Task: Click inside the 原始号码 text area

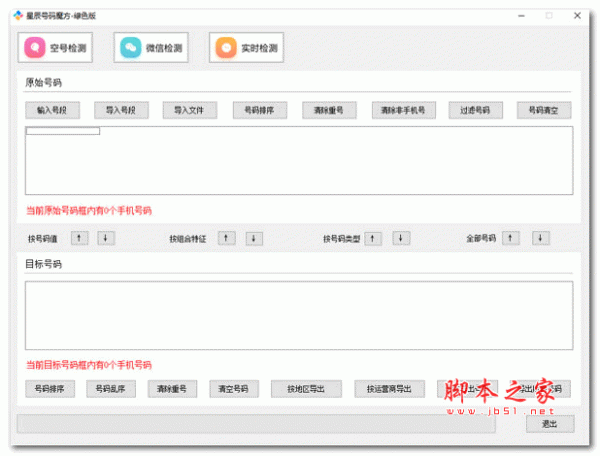Action: click(299, 161)
